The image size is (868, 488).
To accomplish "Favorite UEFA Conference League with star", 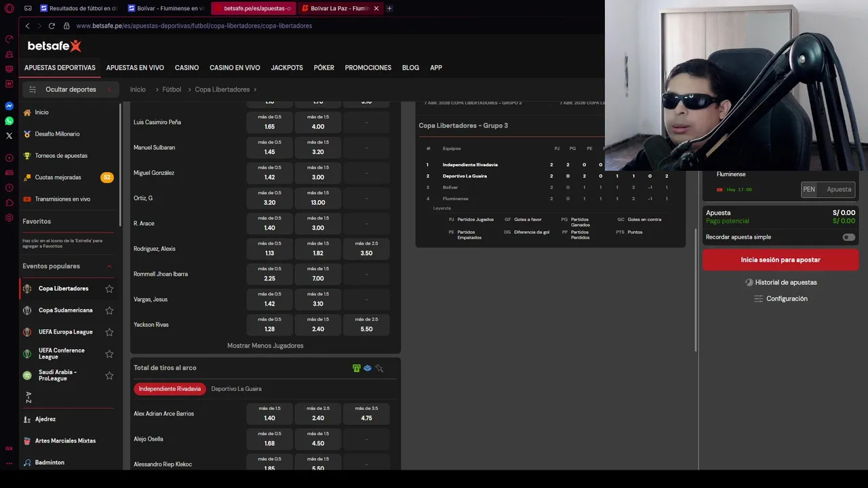I will click(109, 354).
